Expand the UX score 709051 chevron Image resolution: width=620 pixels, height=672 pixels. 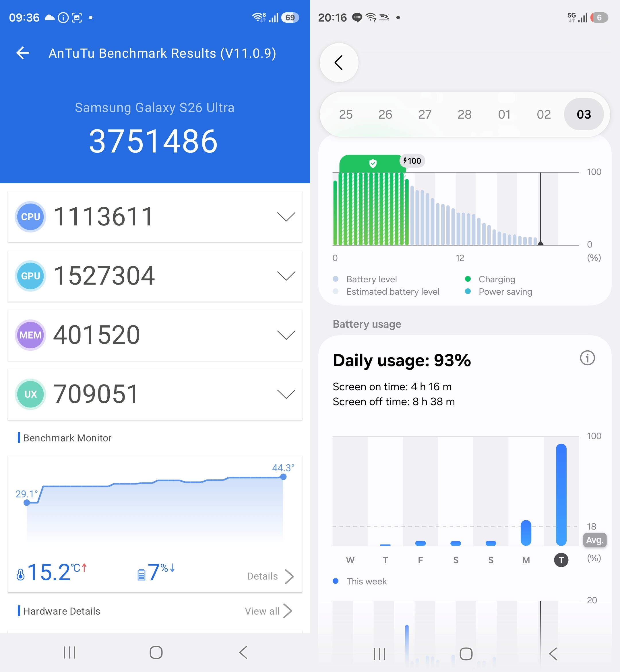(x=286, y=394)
